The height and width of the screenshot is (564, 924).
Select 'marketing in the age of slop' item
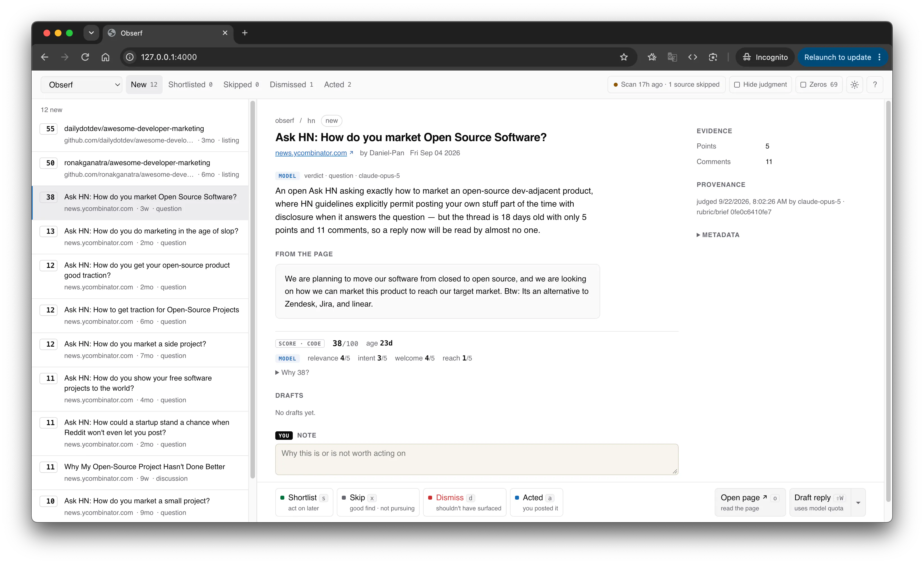click(140, 237)
